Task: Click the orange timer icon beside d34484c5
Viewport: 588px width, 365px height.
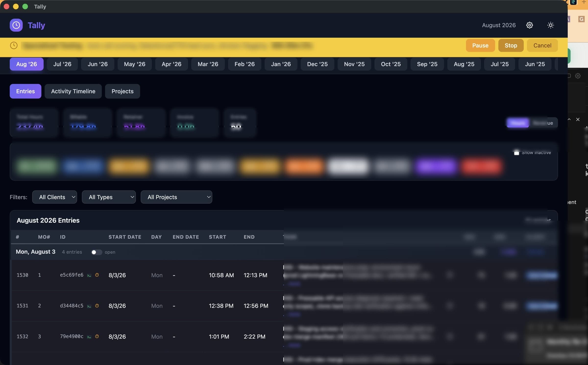Action: pyautogui.click(x=97, y=306)
